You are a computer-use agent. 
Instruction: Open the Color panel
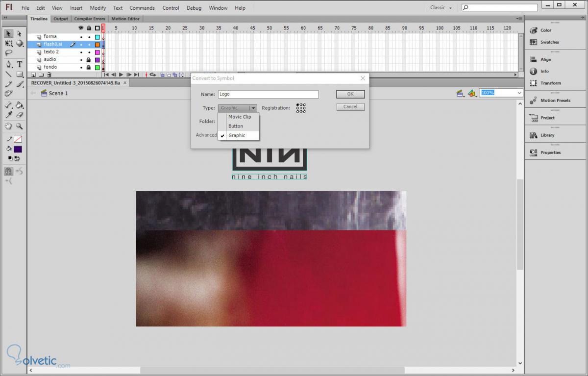pos(540,30)
